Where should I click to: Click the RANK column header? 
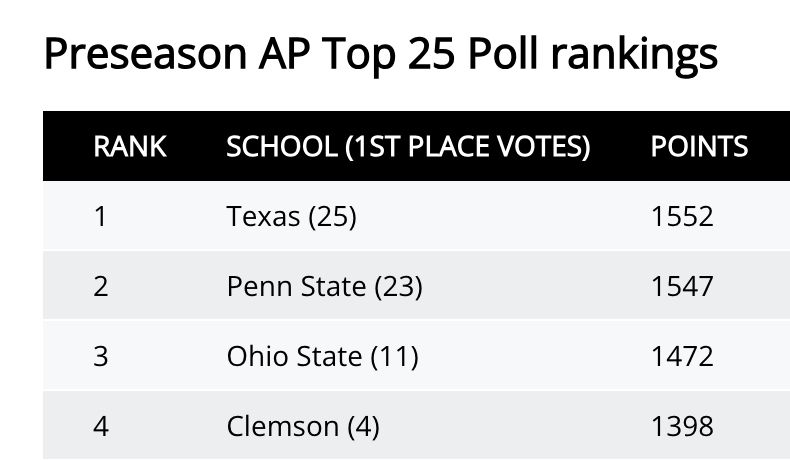click(x=130, y=147)
